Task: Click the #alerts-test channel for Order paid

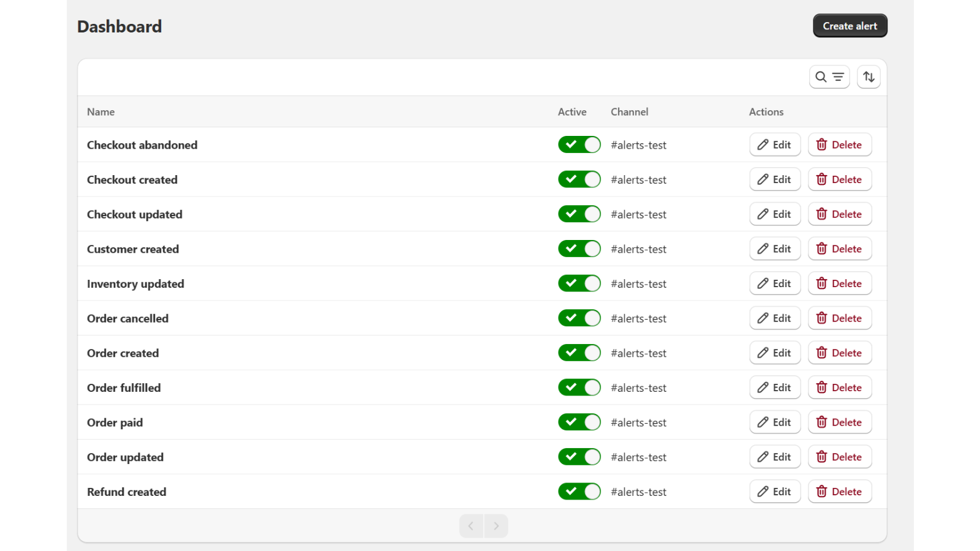Action: tap(639, 422)
